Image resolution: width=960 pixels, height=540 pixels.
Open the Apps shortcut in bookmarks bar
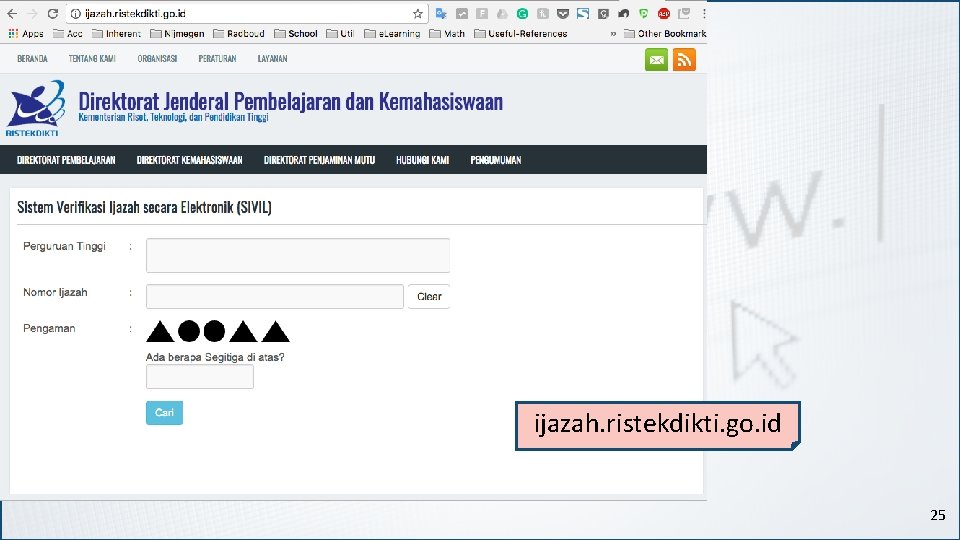click(x=26, y=34)
